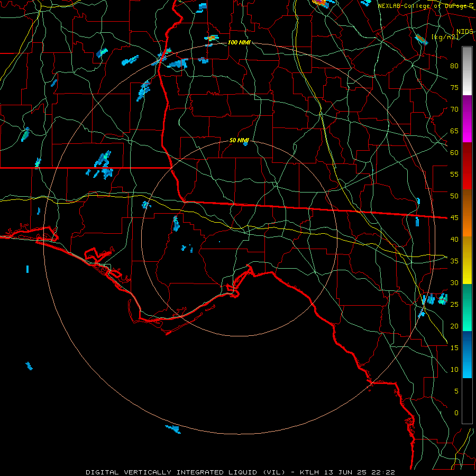The image size is (476, 476).
Task: Click the 100 NMI range ring label
Action: [239, 42]
